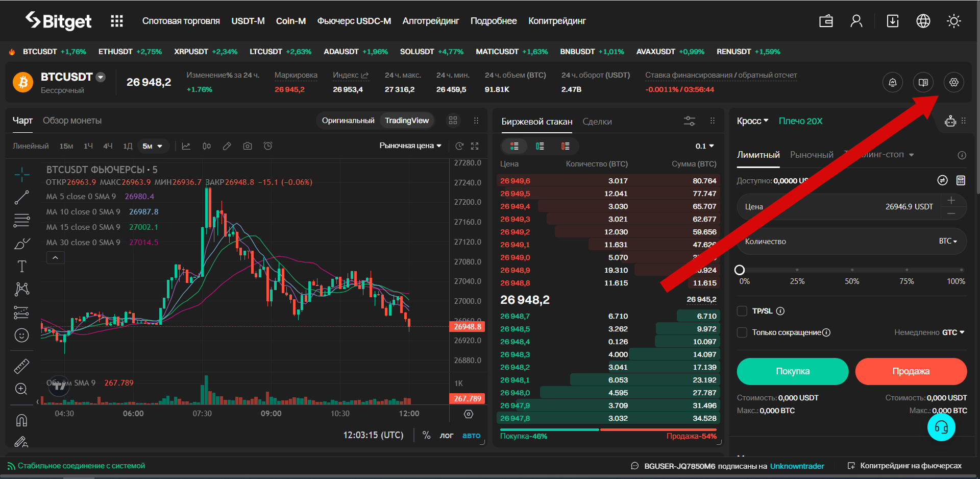
Task: Open price alert bell icon
Action: [893, 82]
